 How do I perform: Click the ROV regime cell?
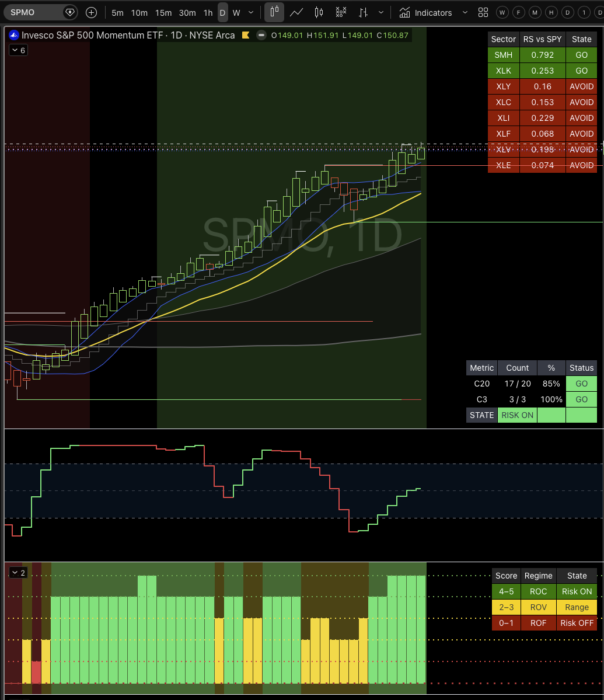[x=539, y=607]
